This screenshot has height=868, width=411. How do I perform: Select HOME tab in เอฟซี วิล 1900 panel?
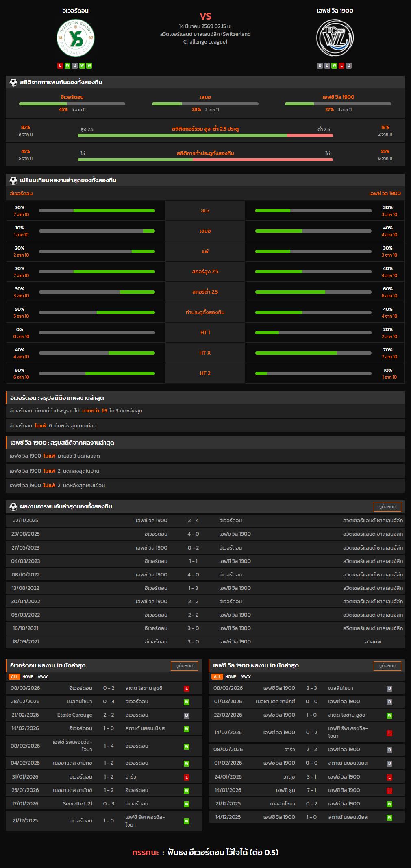[231, 677]
